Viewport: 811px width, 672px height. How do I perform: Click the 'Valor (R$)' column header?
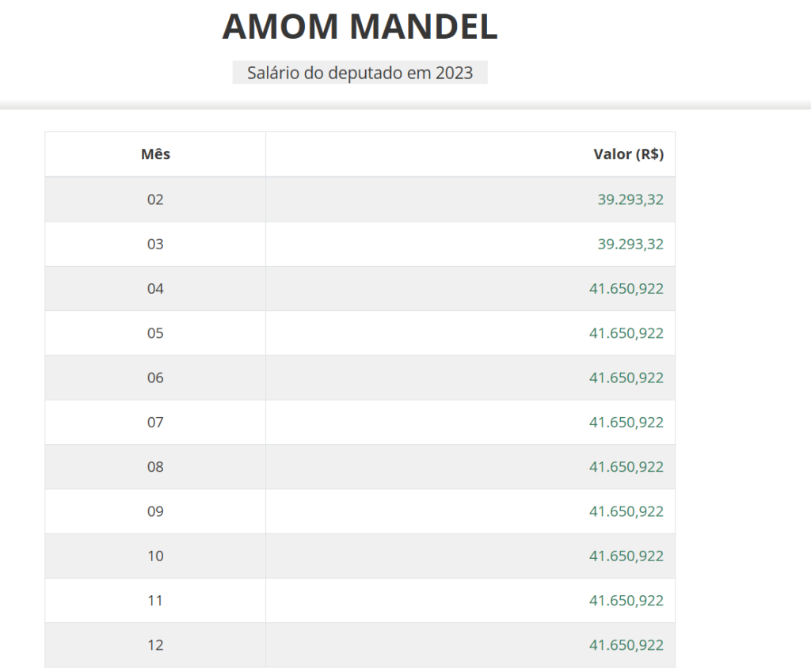tap(628, 154)
